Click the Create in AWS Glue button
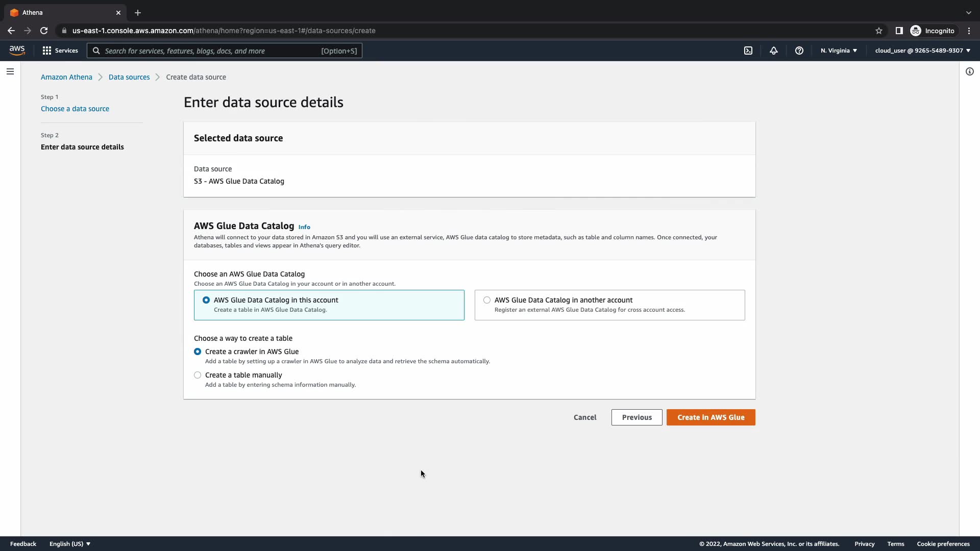This screenshot has width=980, height=551. pyautogui.click(x=710, y=417)
